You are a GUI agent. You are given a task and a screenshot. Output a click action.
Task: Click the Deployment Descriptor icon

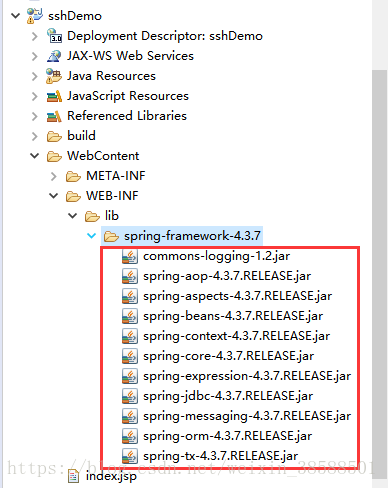click(54, 36)
